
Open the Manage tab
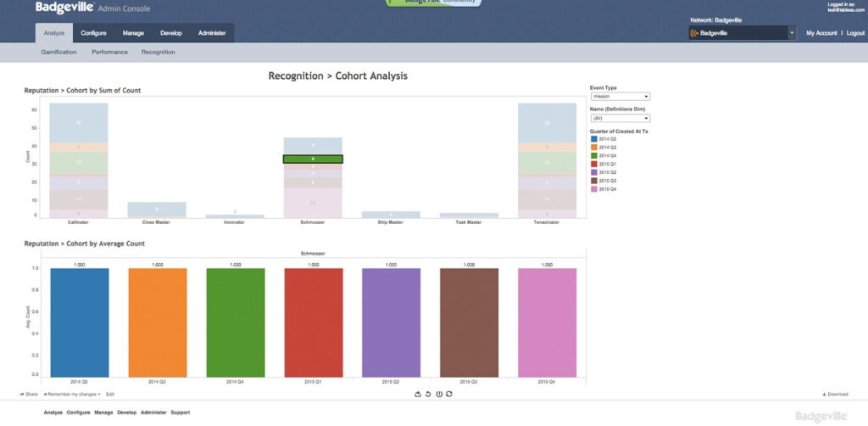coord(133,33)
